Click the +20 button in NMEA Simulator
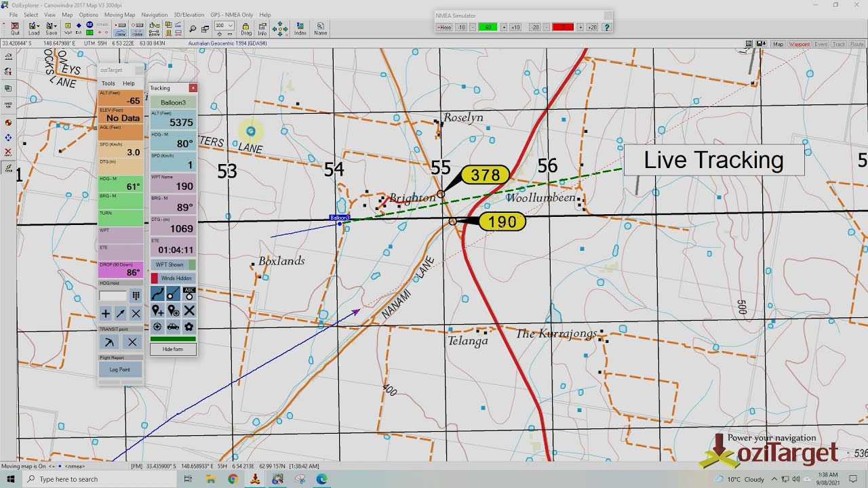This screenshot has height=488, width=868. (x=592, y=27)
